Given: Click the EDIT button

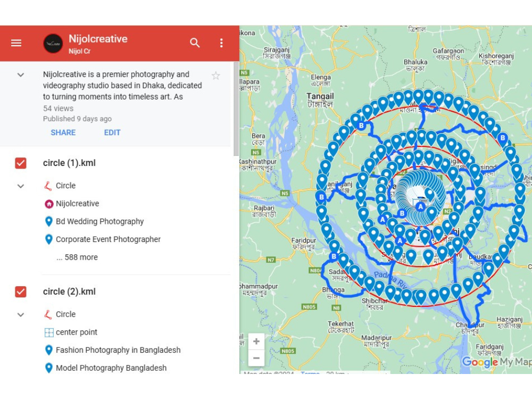Looking at the screenshot, I should pyautogui.click(x=112, y=132).
